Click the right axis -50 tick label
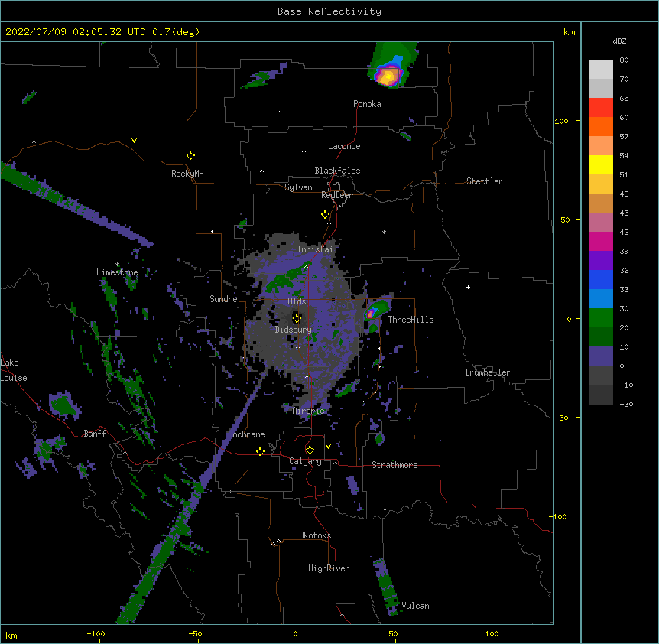 click(561, 418)
